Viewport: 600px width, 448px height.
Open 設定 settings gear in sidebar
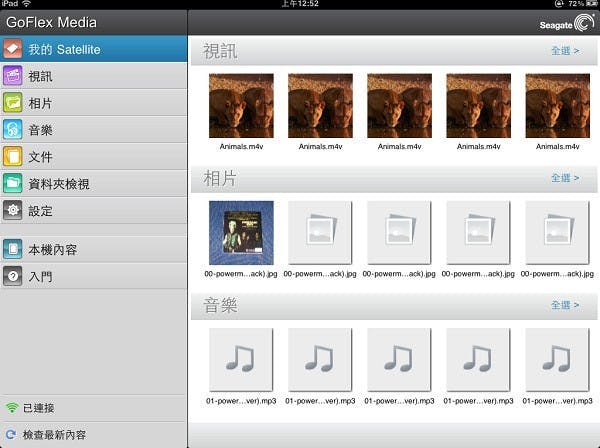click(13, 211)
